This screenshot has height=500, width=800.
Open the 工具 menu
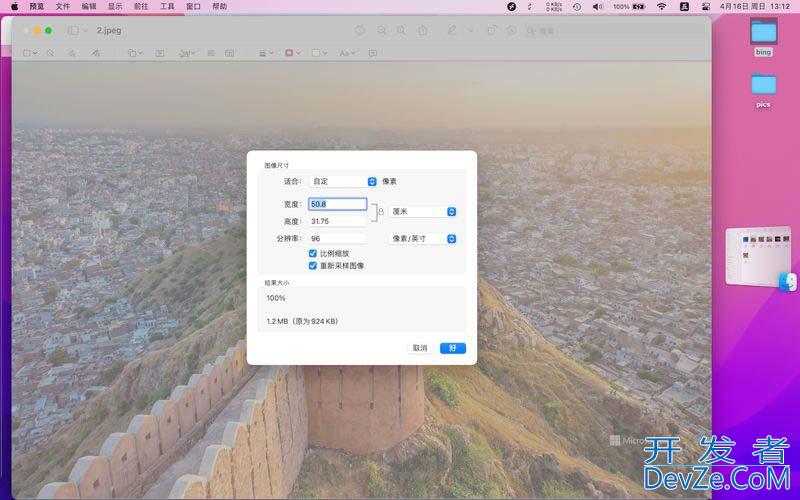pyautogui.click(x=167, y=7)
